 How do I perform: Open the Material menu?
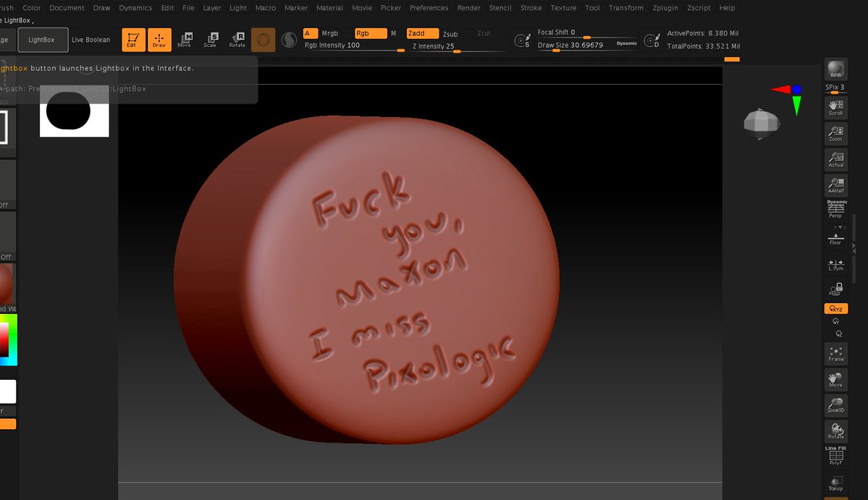click(x=330, y=8)
